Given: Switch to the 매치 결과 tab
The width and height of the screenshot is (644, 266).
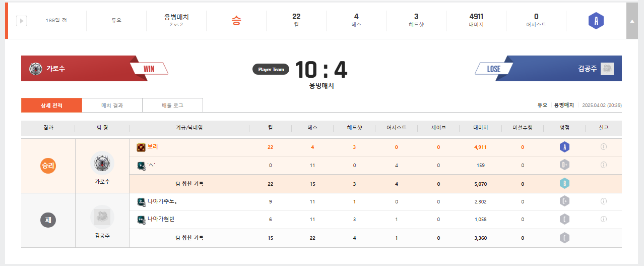Looking at the screenshot, I should point(112,105).
